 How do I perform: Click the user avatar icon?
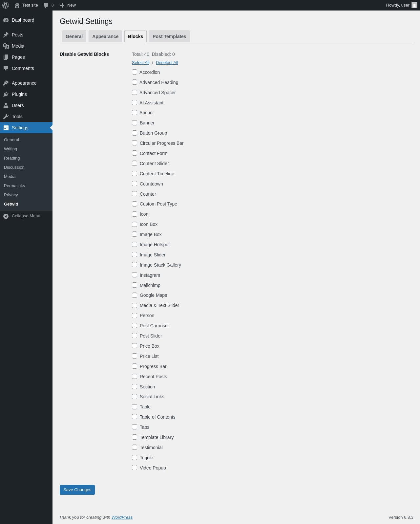click(x=414, y=5)
